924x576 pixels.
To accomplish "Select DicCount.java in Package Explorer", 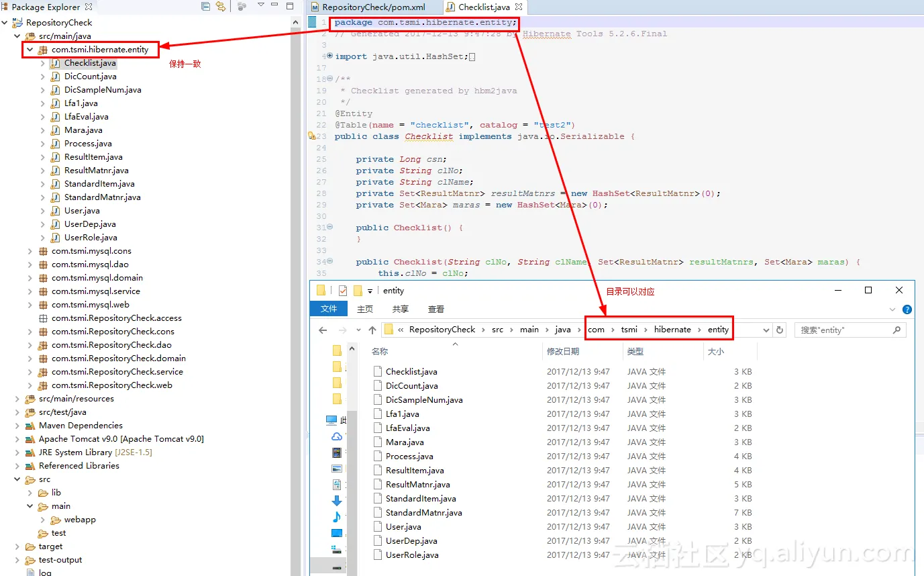I will (90, 77).
